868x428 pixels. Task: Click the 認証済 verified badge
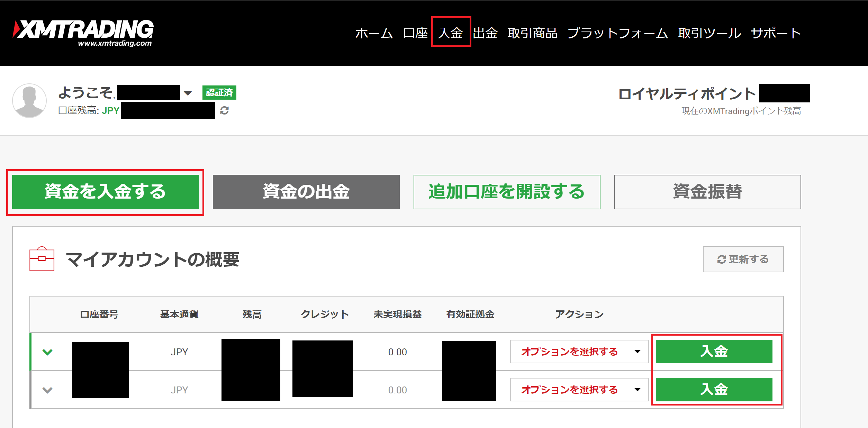[x=219, y=92]
